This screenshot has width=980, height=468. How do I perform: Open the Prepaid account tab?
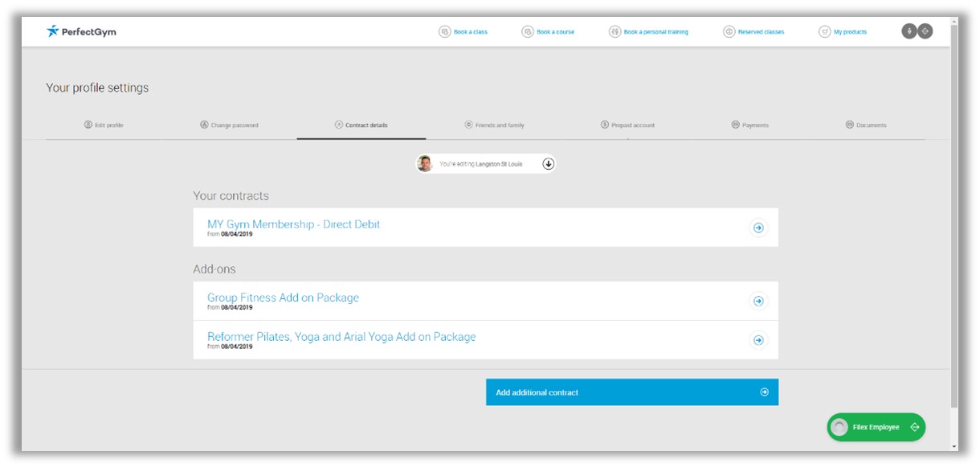(x=627, y=125)
